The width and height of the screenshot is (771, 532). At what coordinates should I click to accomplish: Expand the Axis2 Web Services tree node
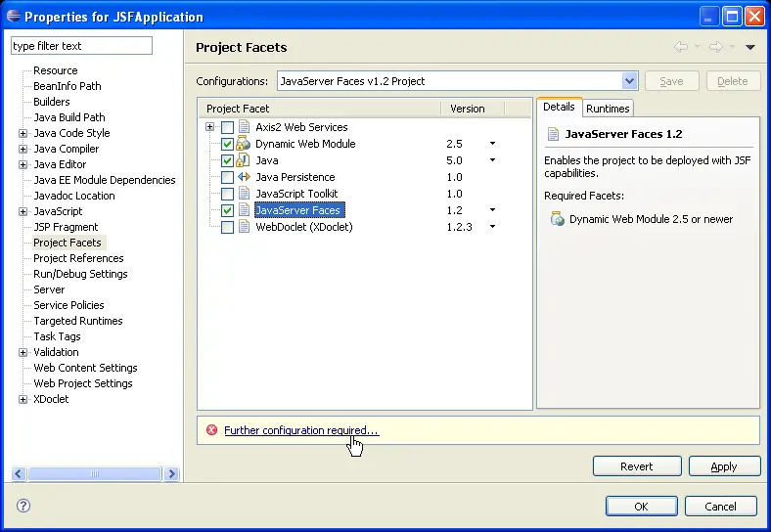[209, 127]
